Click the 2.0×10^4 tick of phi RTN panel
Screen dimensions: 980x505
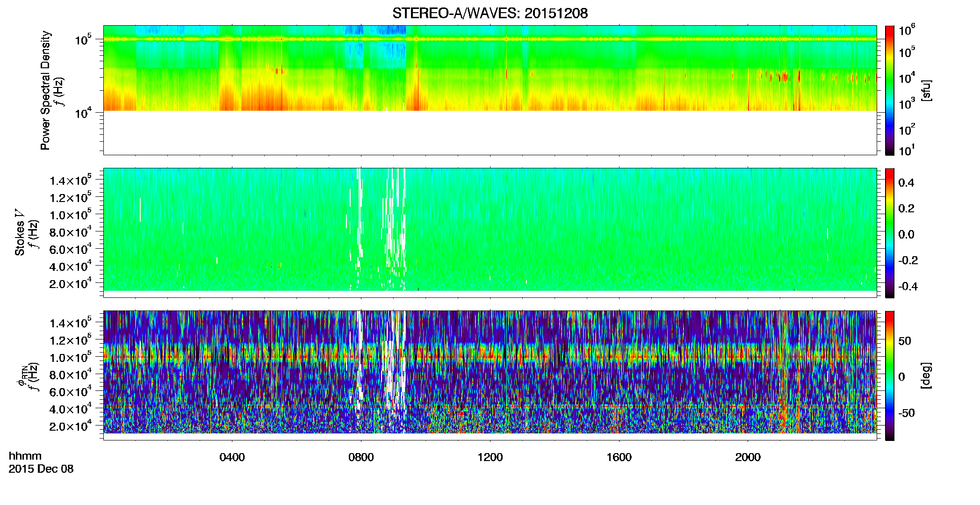click(71, 426)
